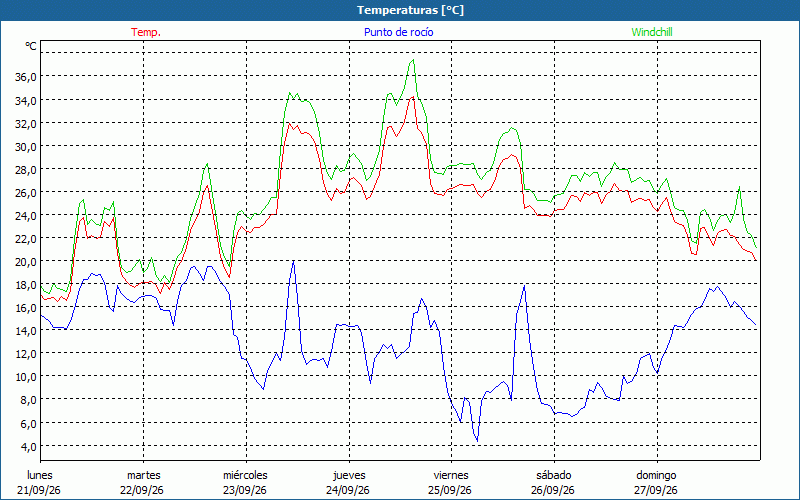Click the 26/09/26 date label

pyautogui.click(x=553, y=490)
